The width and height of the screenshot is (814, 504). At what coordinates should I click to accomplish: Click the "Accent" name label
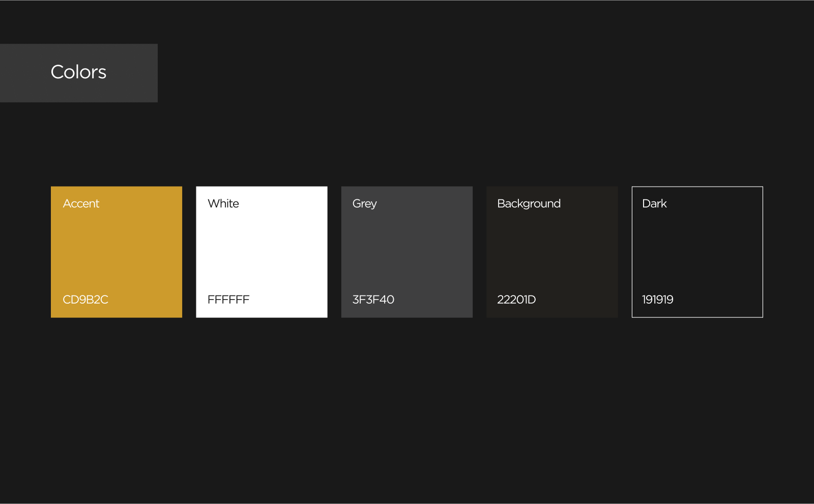[81, 203]
